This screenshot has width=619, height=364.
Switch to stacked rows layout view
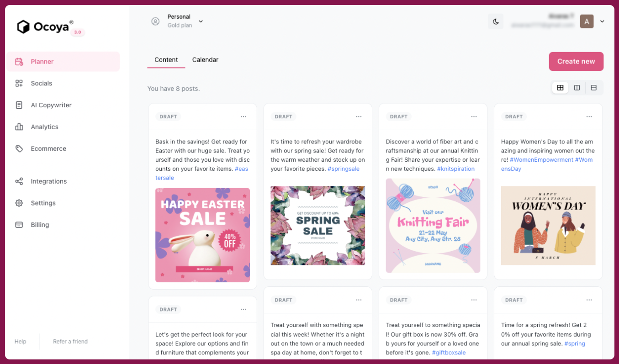point(593,88)
